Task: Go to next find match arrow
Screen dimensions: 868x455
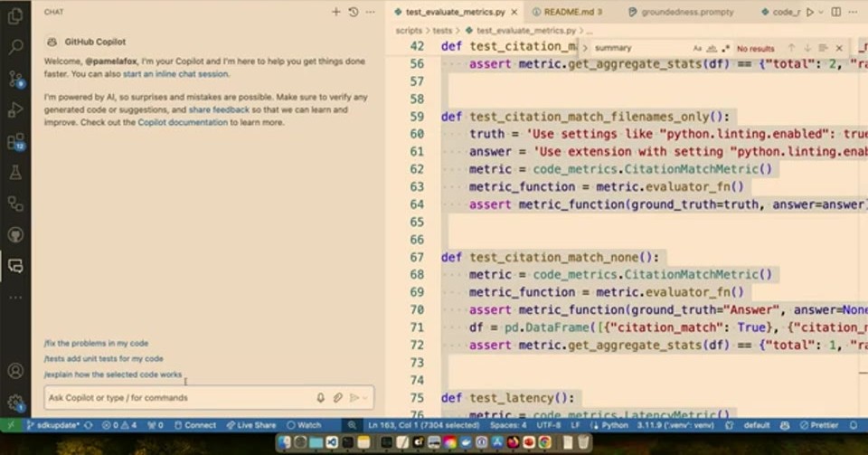Action: pyautogui.click(x=807, y=48)
